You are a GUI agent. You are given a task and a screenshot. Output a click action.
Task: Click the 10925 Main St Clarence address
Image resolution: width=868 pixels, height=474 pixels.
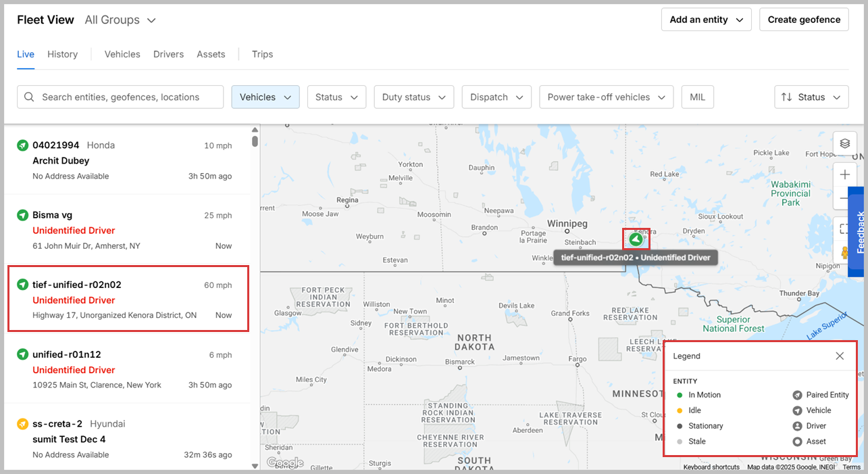click(x=97, y=385)
